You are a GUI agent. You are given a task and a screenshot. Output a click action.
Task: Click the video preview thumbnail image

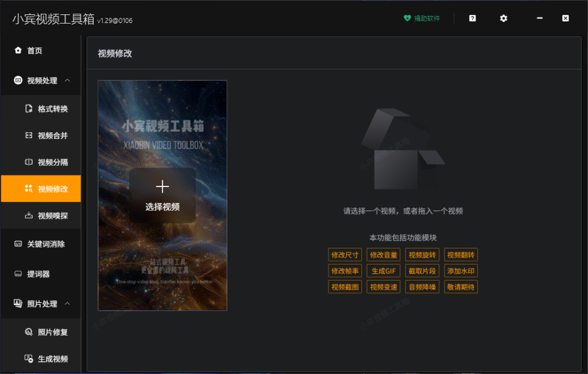(x=163, y=195)
